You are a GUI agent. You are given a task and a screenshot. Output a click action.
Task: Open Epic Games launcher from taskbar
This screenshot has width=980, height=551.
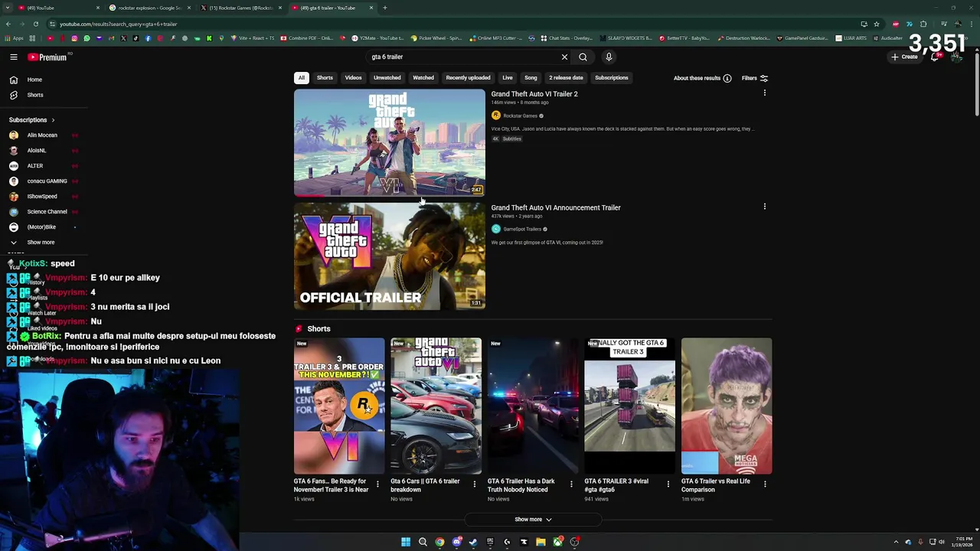[x=490, y=542]
